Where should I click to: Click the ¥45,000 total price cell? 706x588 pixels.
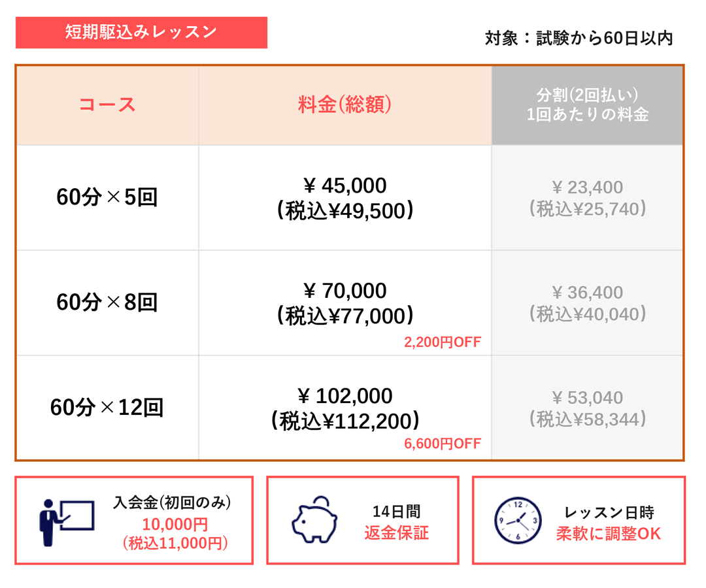click(x=345, y=197)
